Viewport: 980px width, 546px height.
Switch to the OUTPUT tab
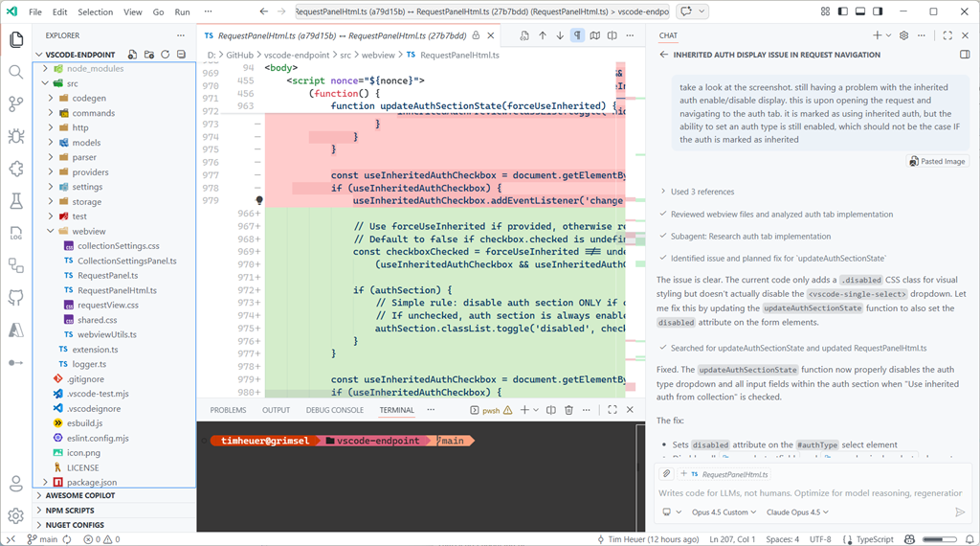(276, 410)
